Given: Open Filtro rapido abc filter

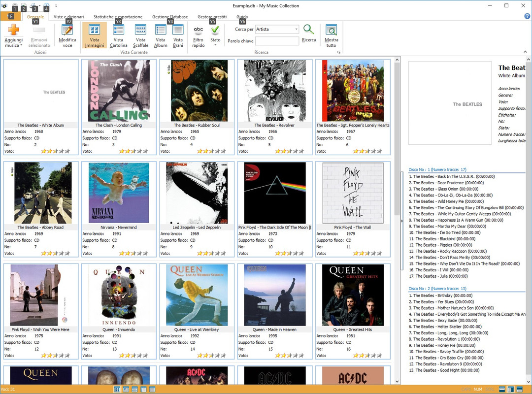Looking at the screenshot, I should (x=199, y=36).
